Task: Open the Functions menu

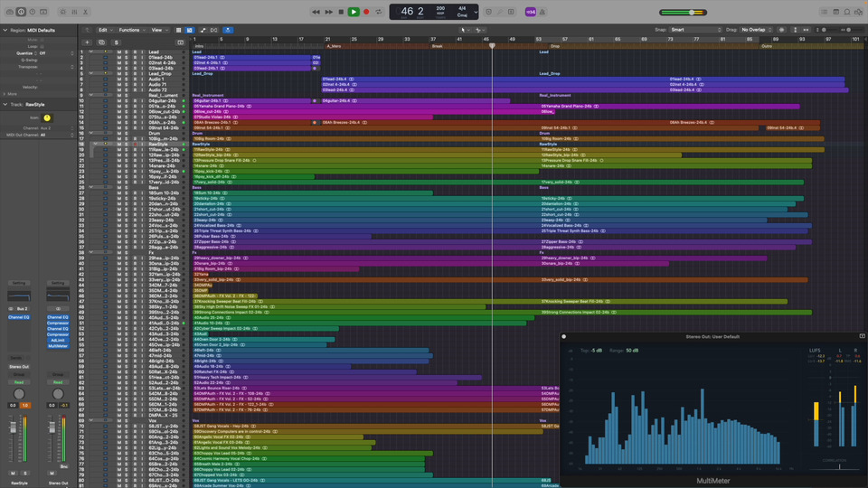Action: (x=132, y=30)
